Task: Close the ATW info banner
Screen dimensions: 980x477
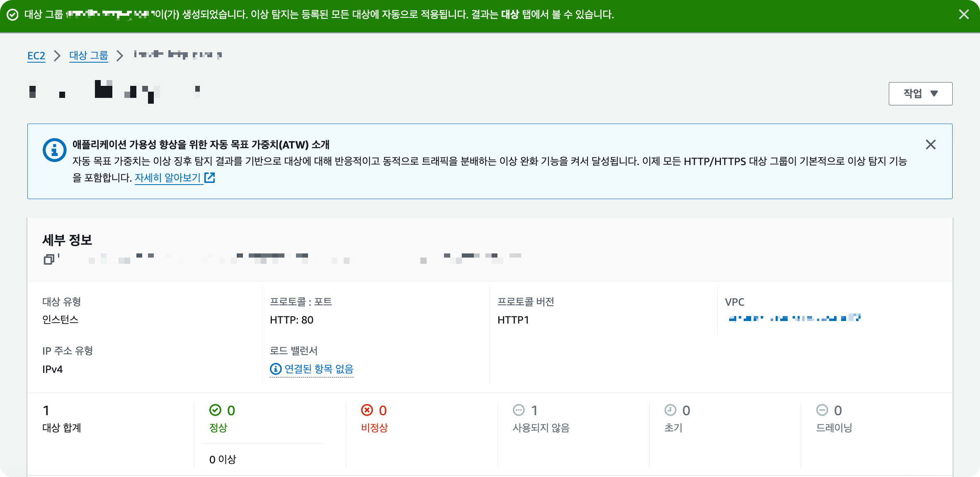Action: pos(931,145)
